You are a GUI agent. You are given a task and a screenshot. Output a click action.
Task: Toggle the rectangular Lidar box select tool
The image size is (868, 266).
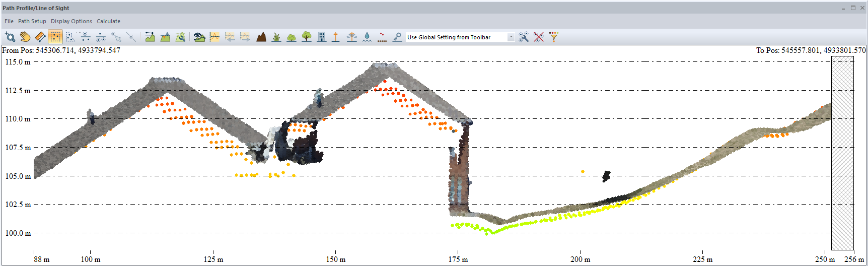[x=55, y=37]
